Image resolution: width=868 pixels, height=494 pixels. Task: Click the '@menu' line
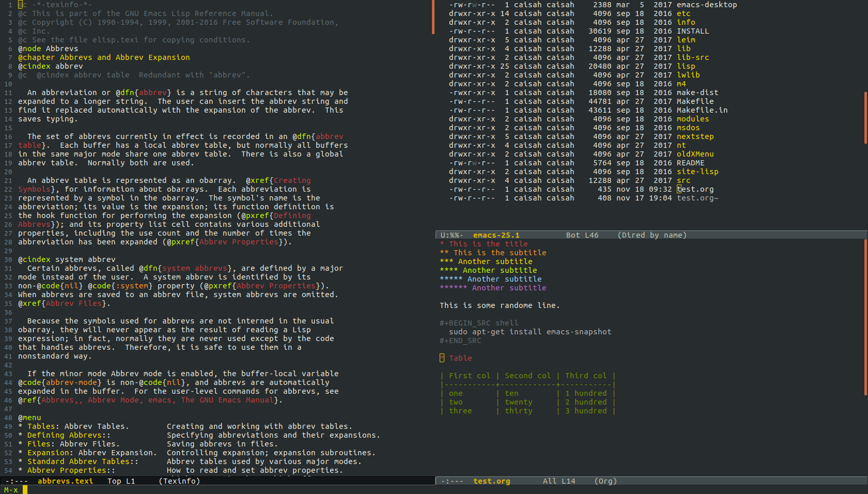click(29, 418)
